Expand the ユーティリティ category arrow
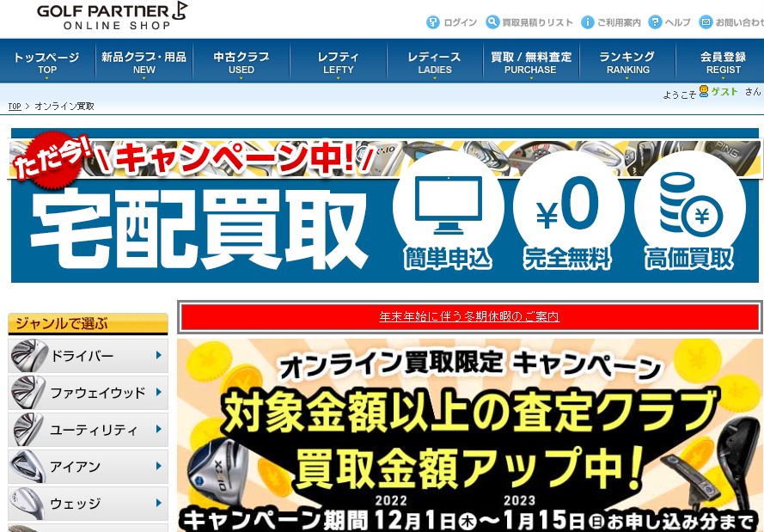Image resolution: width=764 pixels, height=532 pixels. (x=158, y=430)
